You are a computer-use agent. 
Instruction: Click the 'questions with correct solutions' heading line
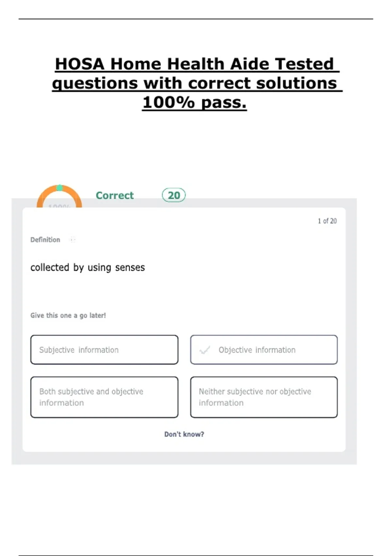tap(195, 83)
